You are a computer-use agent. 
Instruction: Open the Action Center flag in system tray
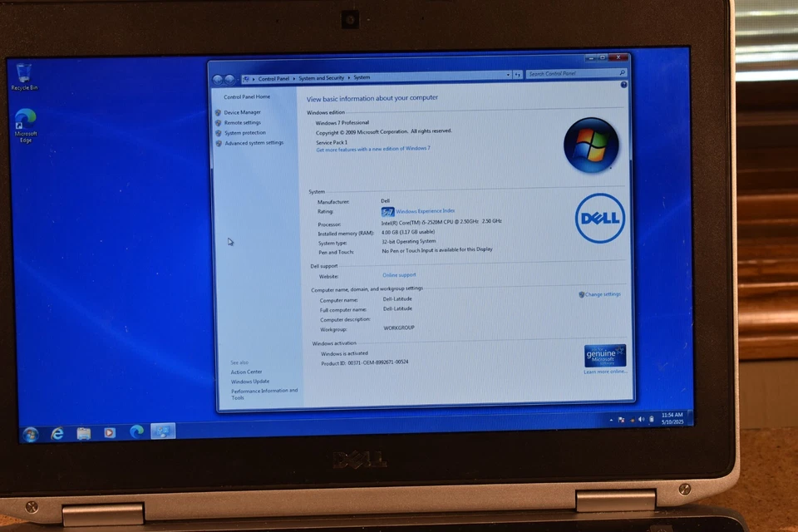(x=622, y=420)
